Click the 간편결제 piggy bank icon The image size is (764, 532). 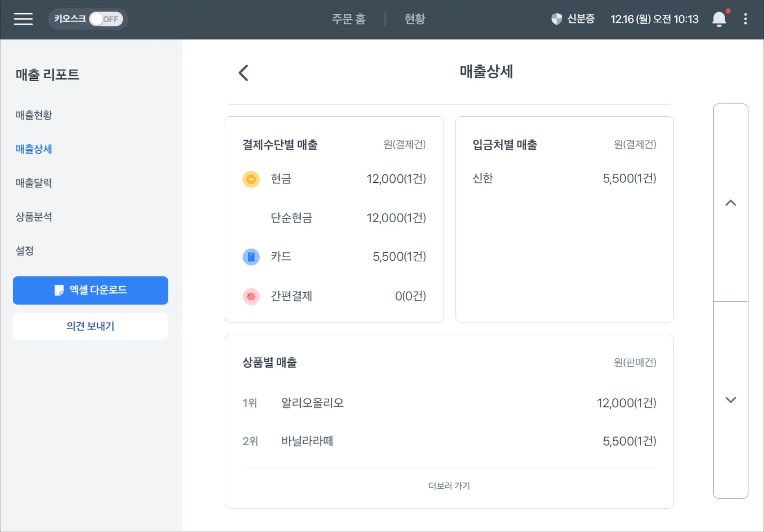point(251,296)
